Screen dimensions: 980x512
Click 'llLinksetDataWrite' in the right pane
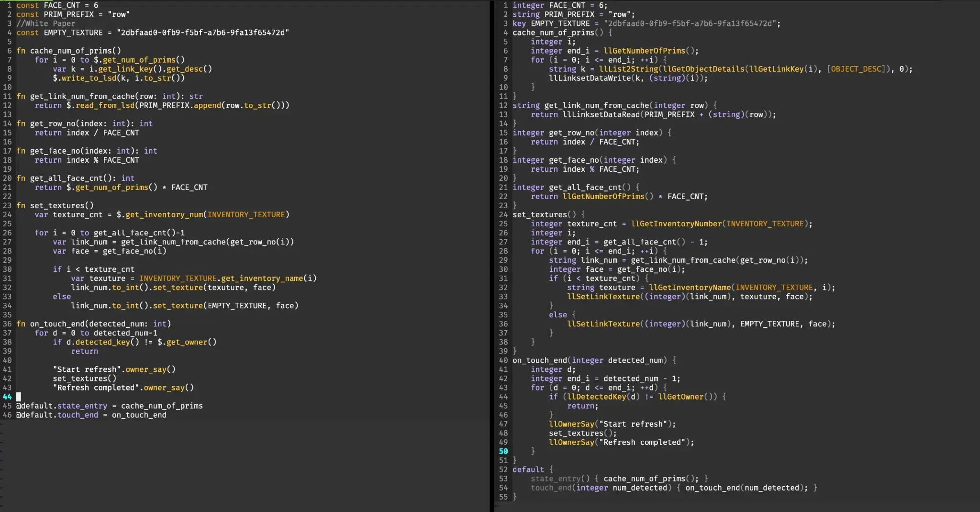tap(590, 78)
